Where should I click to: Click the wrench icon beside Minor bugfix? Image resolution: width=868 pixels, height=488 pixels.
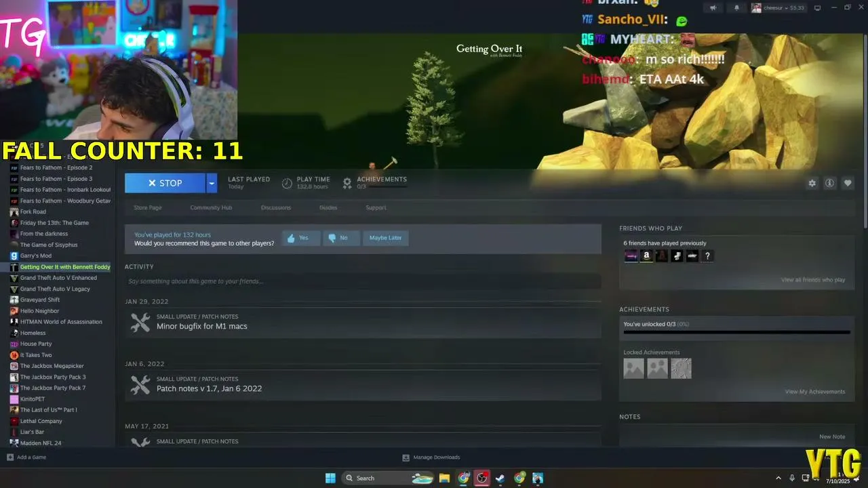click(x=140, y=323)
